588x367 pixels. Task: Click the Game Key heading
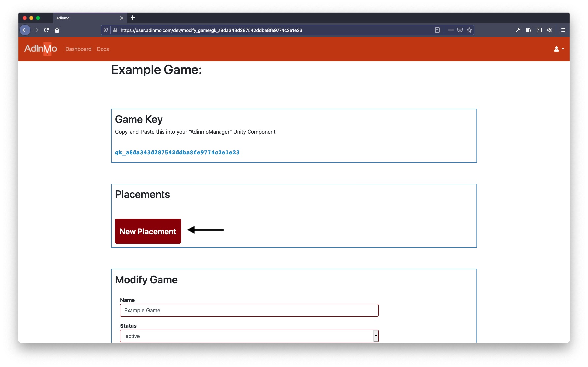click(x=139, y=119)
